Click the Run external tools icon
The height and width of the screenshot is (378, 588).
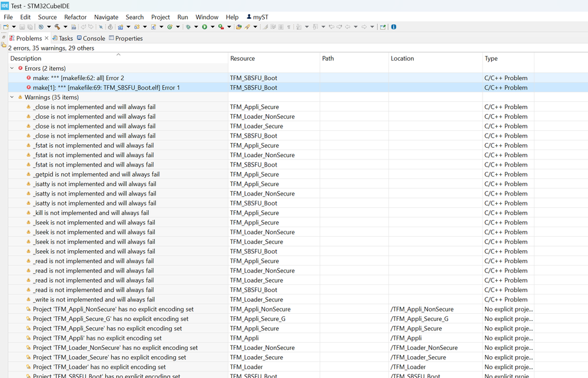coord(221,27)
